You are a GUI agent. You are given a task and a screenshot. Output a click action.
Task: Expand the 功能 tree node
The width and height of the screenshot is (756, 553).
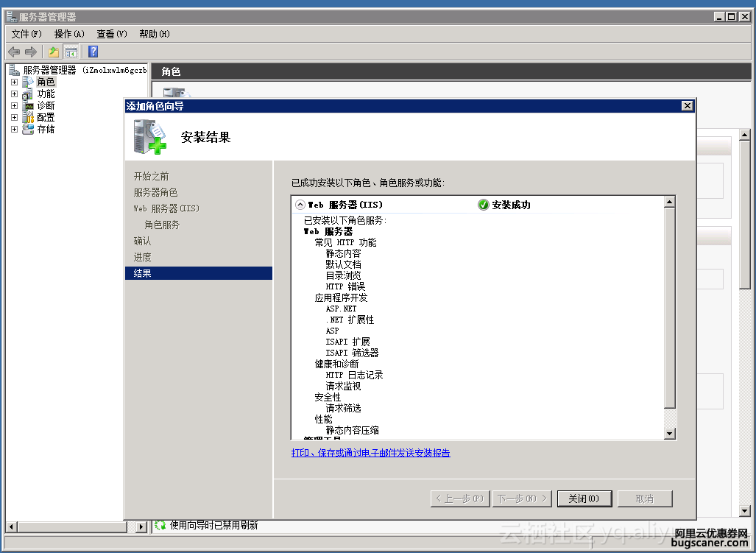coord(15,94)
